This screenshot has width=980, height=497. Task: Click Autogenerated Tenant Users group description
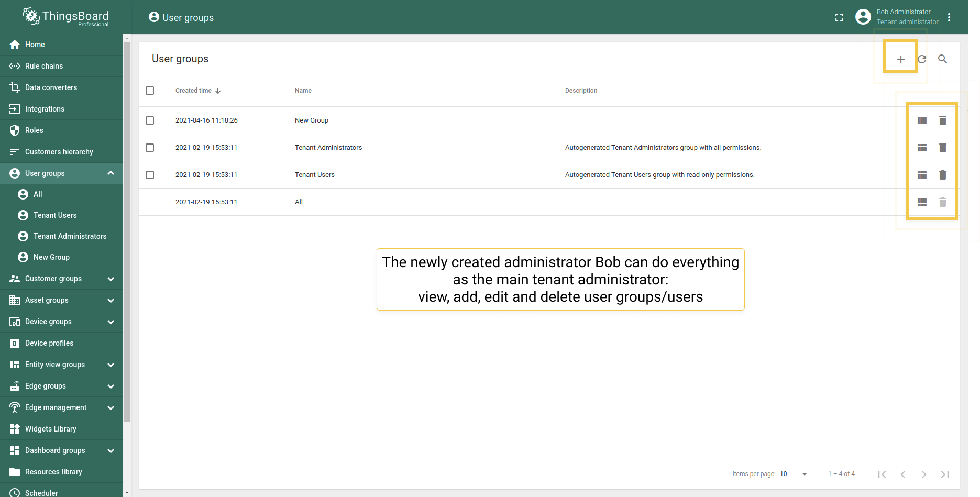pos(660,175)
